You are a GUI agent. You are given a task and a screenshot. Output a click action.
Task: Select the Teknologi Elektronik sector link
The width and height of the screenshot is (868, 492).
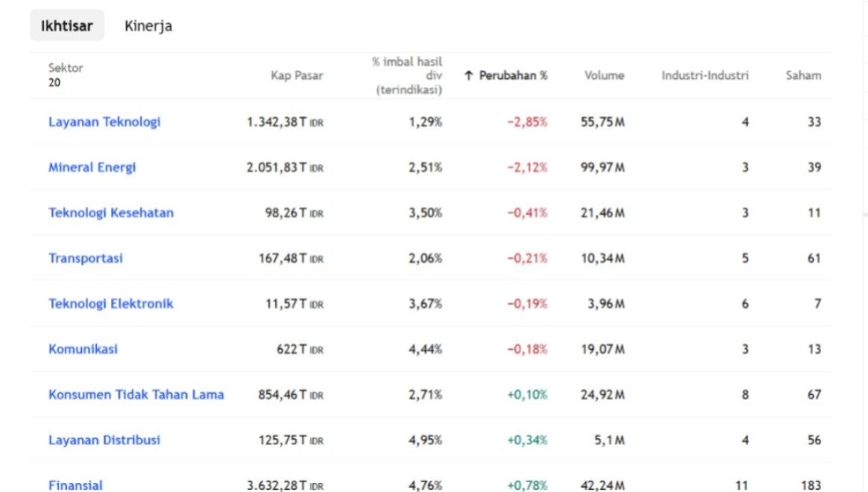click(x=111, y=304)
